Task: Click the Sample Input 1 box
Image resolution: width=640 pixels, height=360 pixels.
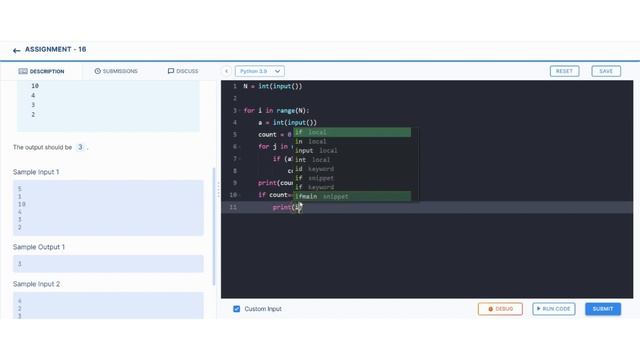Action: (x=108, y=208)
